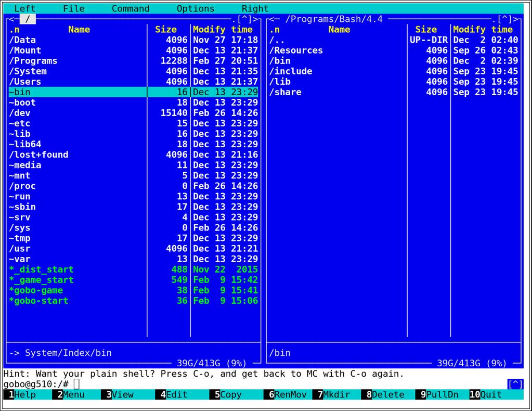The width and height of the screenshot is (532, 411).
Task: Select the /Programs directory row
Action: pyautogui.click(x=133, y=61)
